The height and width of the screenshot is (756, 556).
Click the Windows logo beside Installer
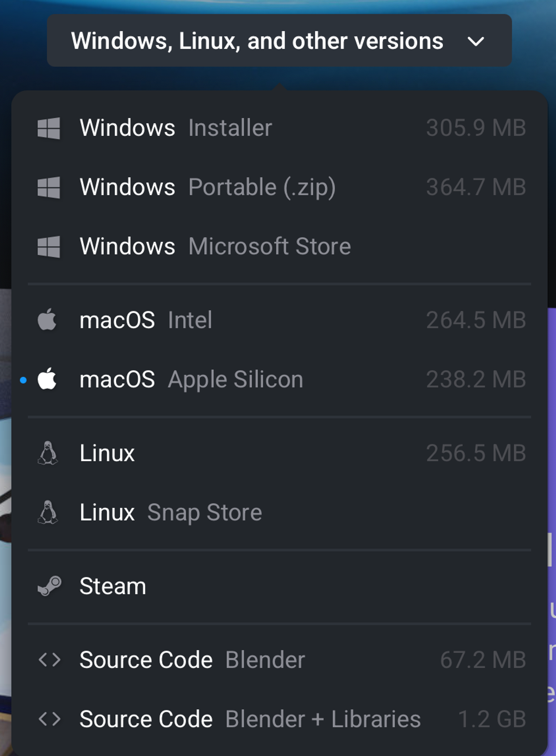[x=49, y=128]
